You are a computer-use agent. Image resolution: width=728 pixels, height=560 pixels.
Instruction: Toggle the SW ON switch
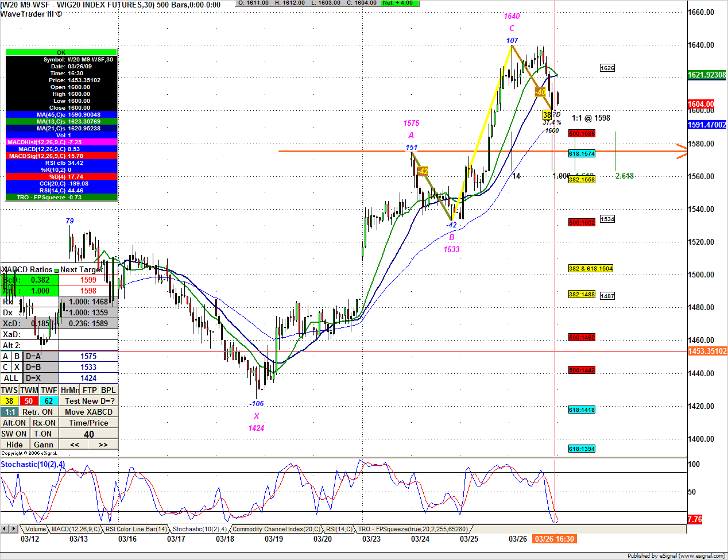click(14, 434)
